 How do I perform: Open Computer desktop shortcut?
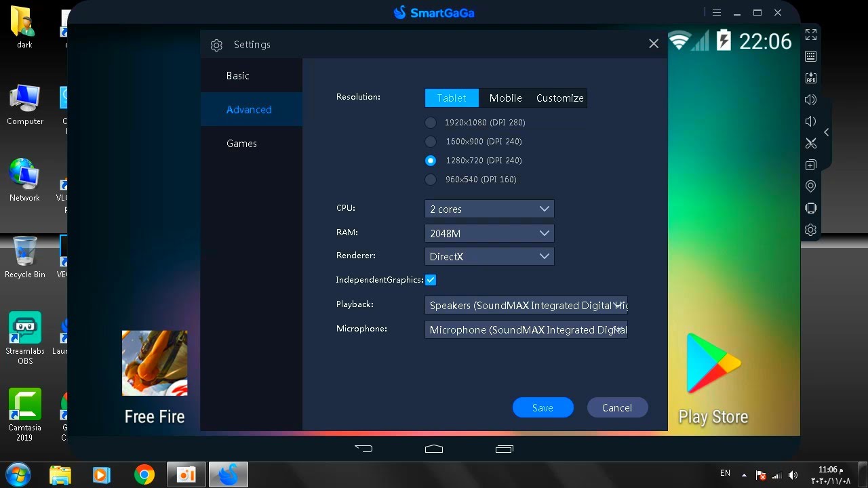pyautogui.click(x=25, y=105)
